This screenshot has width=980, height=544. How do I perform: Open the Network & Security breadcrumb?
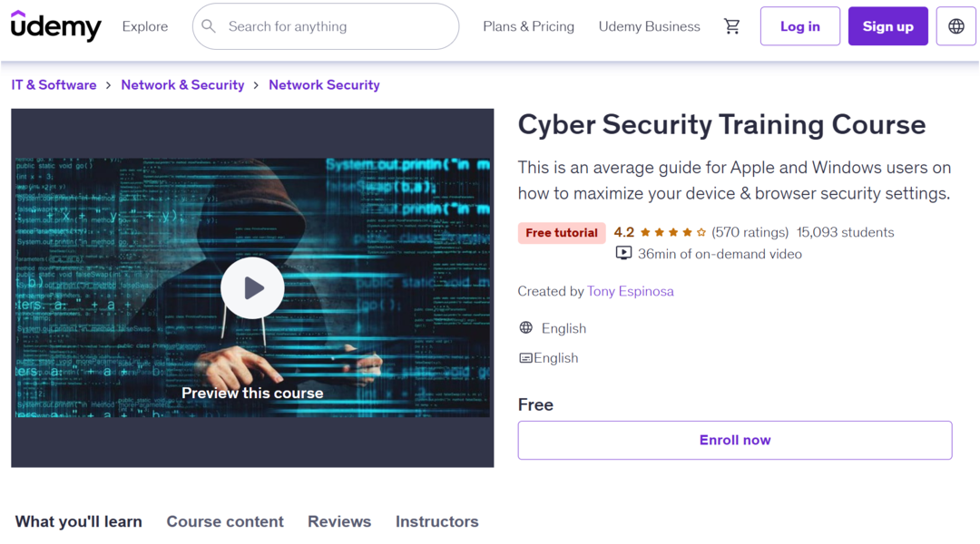[182, 85]
